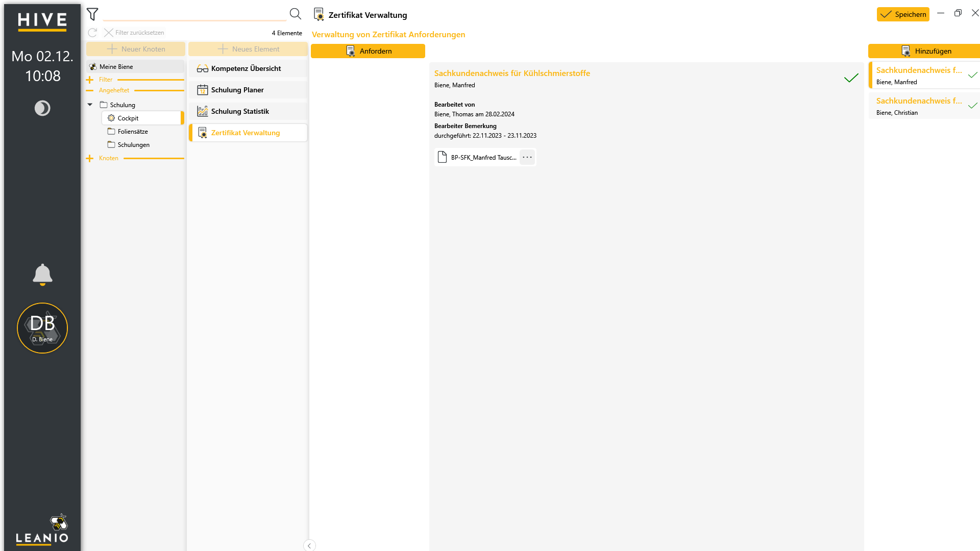Open notifications bell

(x=42, y=274)
